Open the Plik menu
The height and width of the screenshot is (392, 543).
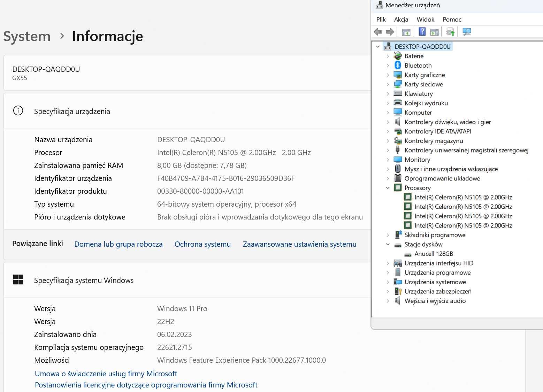pyautogui.click(x=381, y=20)
